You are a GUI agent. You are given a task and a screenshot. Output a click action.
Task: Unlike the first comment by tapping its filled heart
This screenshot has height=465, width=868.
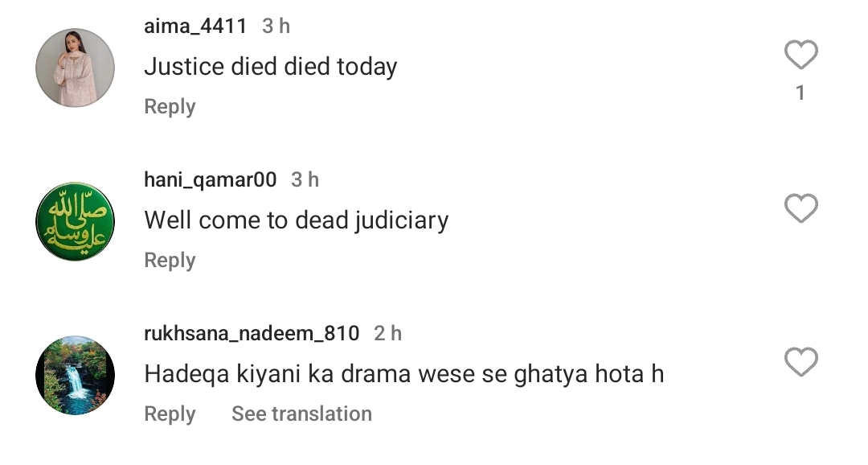[800, 53]
